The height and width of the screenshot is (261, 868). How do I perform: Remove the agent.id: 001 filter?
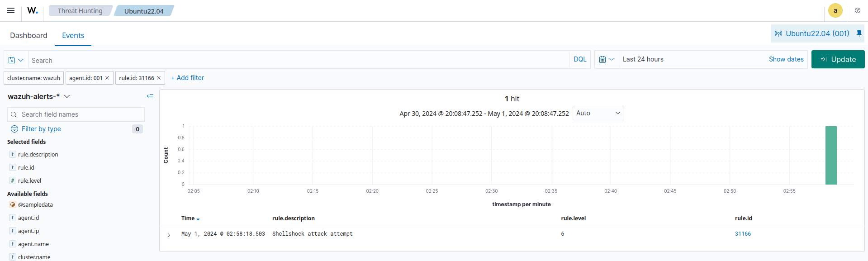click(107, 78)
